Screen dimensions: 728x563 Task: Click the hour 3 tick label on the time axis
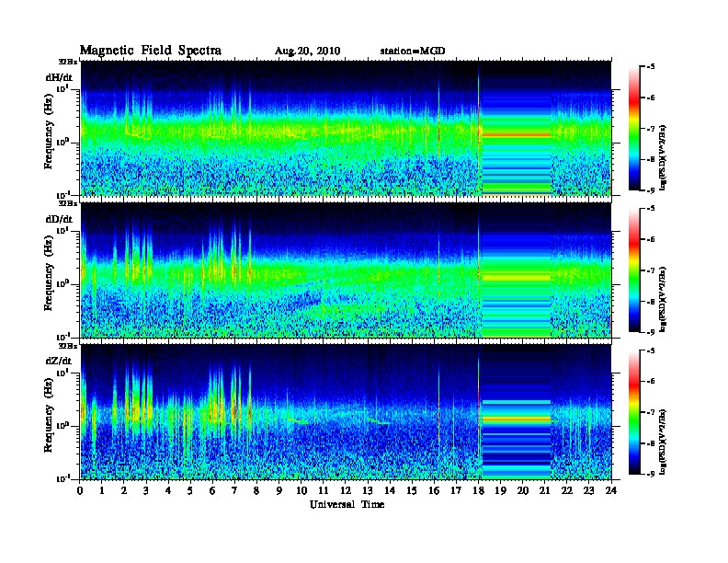146,490
